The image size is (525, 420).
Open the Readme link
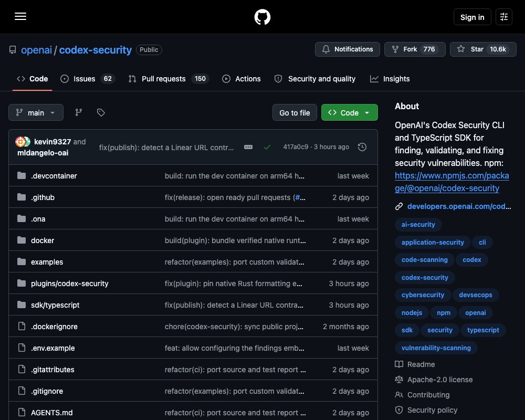[415, 364]
